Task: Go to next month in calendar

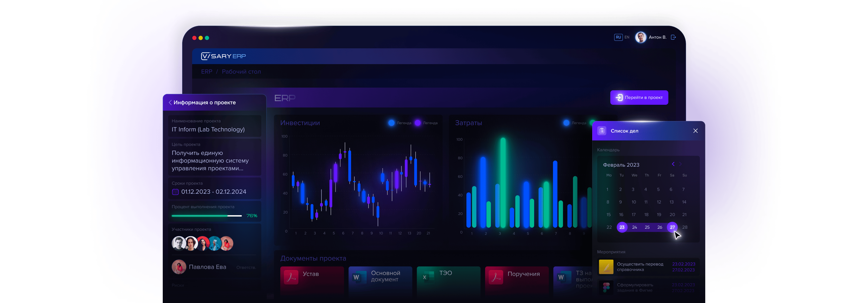Action: [680, 164]
